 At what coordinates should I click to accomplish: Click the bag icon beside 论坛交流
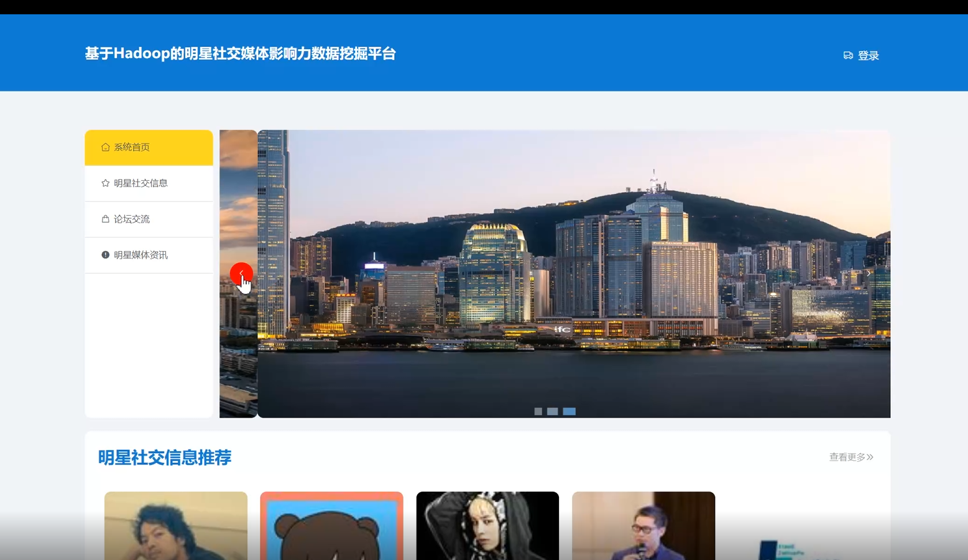105,219
